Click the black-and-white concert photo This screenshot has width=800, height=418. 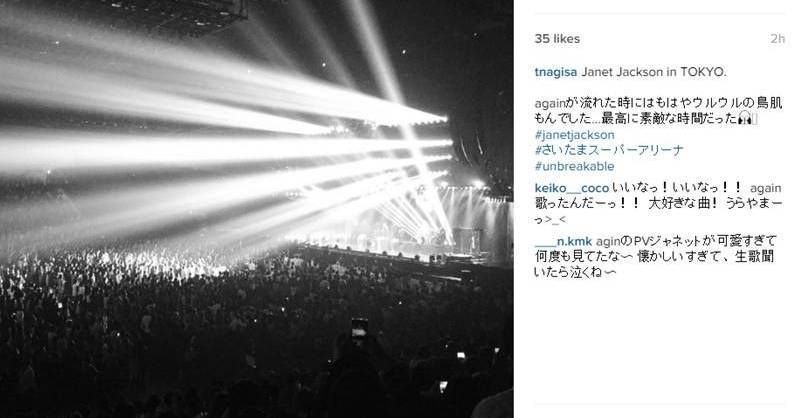click(257, 209)
